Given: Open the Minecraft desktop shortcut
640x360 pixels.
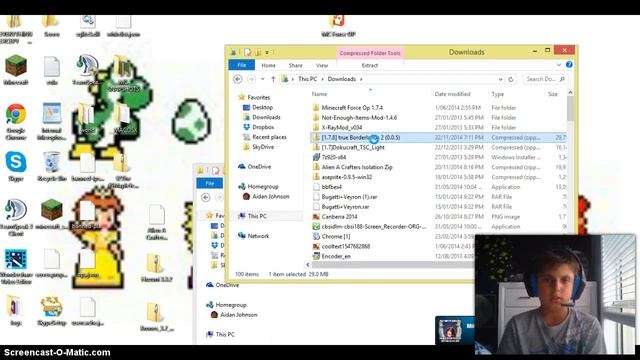Looking at the screenshot, I should tap(16, 70).
